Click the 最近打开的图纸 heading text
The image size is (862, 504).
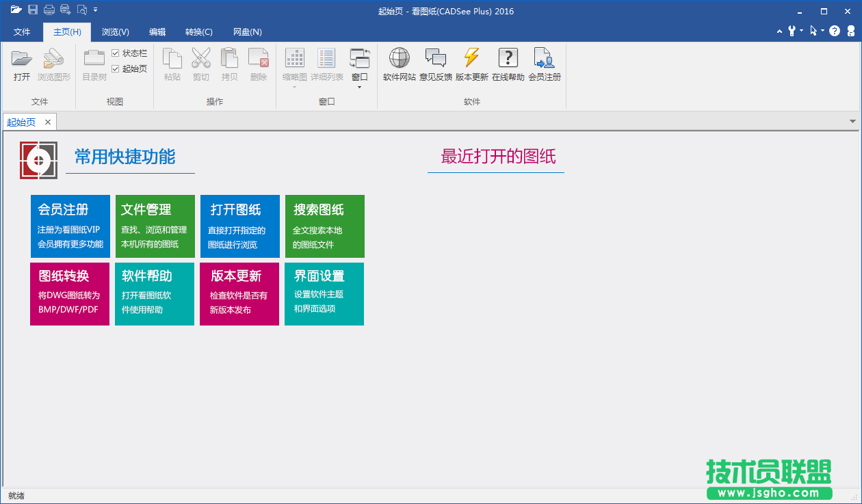499,157
